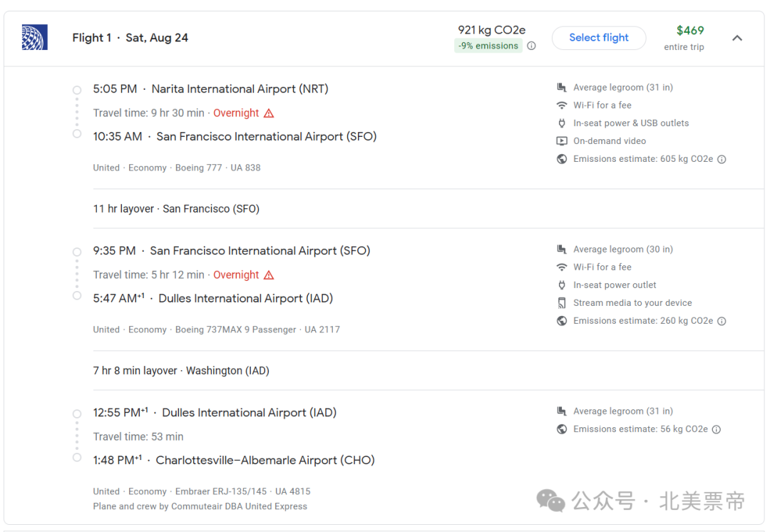This screenshot has width=770, height=532.
Task: Click In-seat power & USB outlets text
Action: [631, 123]
